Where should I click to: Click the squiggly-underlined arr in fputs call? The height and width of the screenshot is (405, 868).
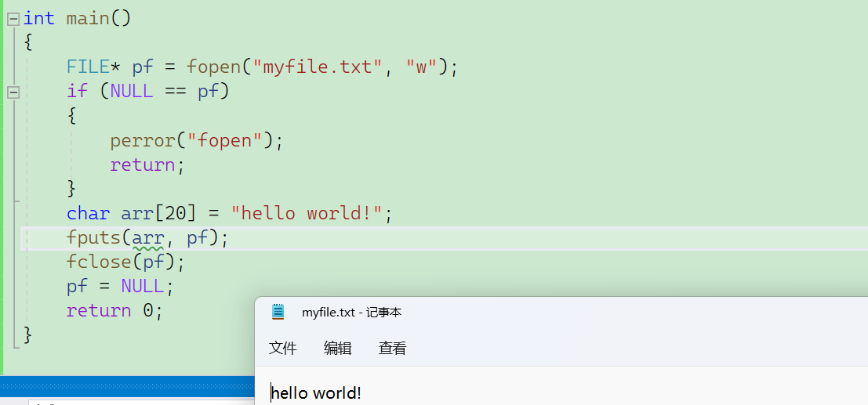click(x=147, y=237)
